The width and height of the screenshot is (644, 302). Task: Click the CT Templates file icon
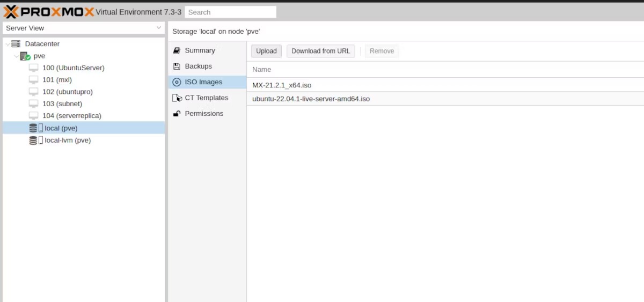[177, 98]
